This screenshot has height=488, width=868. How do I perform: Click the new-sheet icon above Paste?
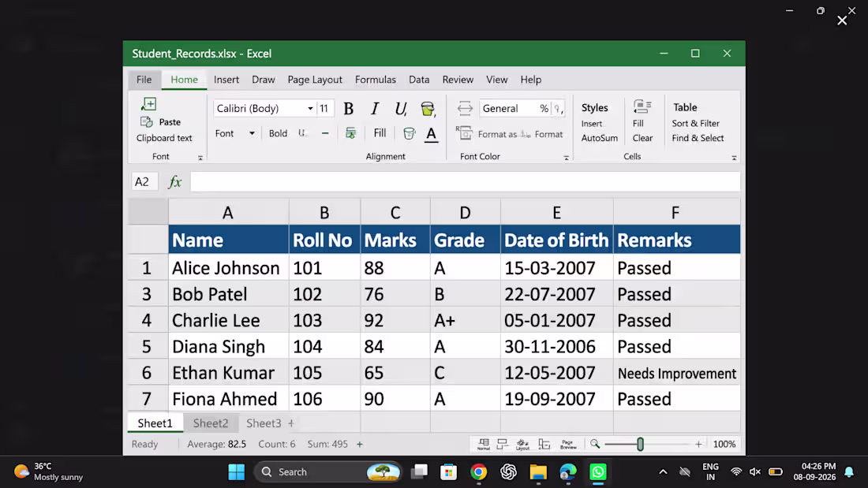(148, 104)
